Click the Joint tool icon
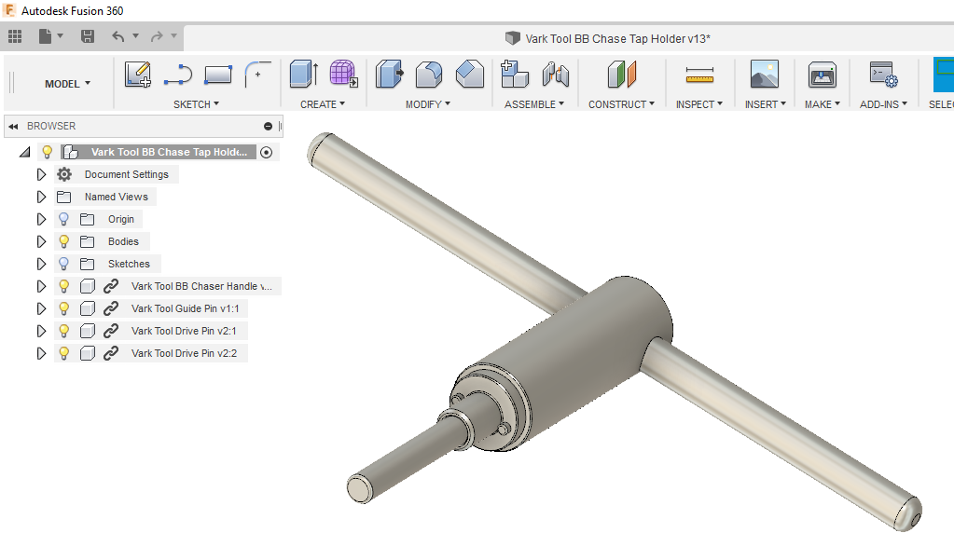The height and width of the screenshot is (560, 954). coord(555,75)
